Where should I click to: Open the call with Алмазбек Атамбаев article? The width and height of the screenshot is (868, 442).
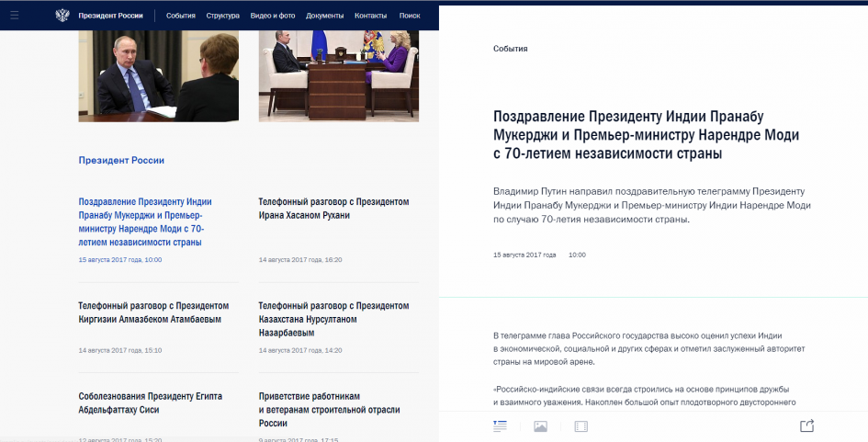[x=153, y=312]
